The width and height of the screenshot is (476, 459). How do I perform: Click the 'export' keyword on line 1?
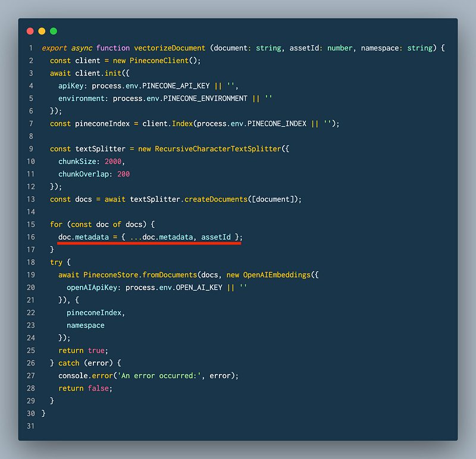[x=54, y=48]
